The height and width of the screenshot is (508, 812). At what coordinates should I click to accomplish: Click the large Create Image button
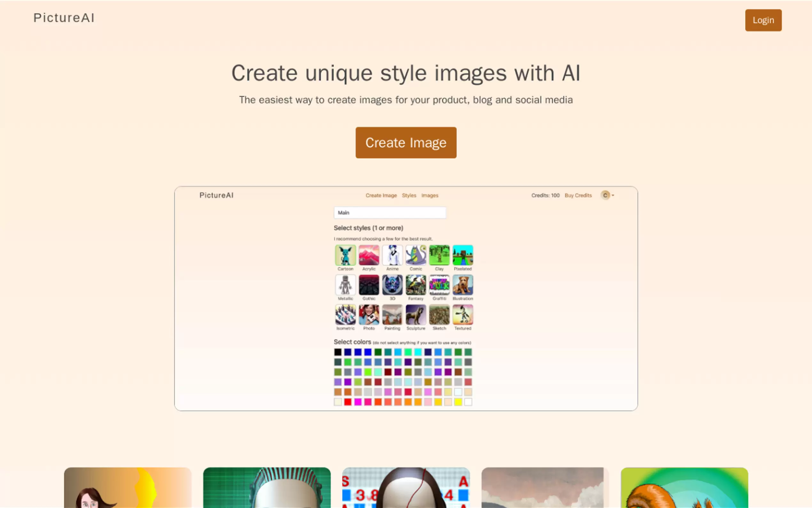[x=406, y=143]
